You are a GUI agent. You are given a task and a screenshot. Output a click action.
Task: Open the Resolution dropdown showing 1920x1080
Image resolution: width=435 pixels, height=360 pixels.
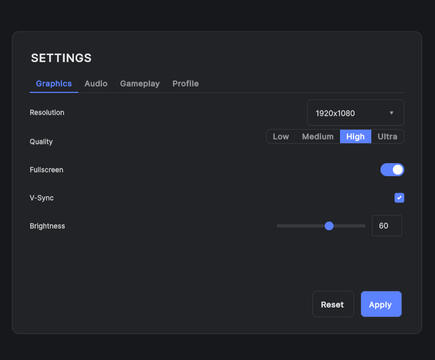coord(355,113)
